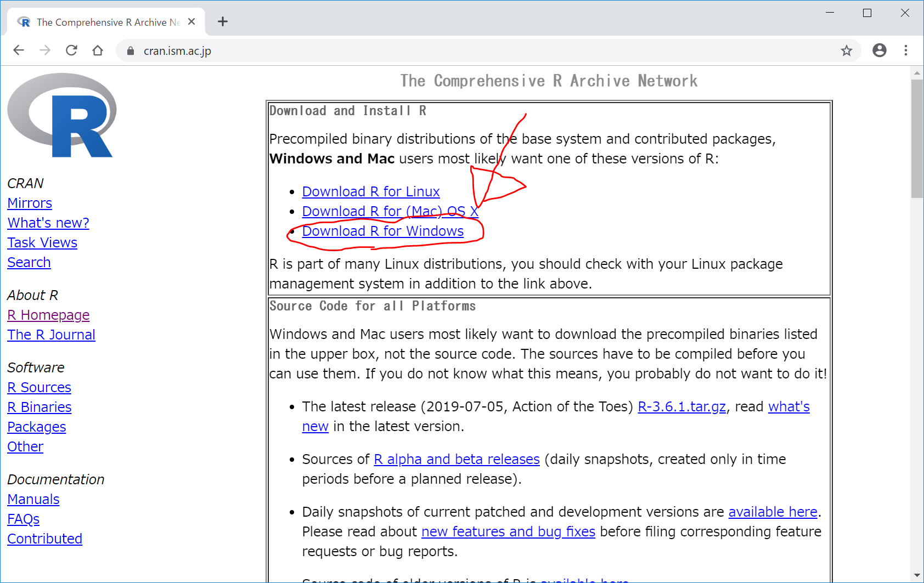Viewport: 924px width, 583px height.
Task: Click the scrollbar down arrow
Action: tap(917, 575)
